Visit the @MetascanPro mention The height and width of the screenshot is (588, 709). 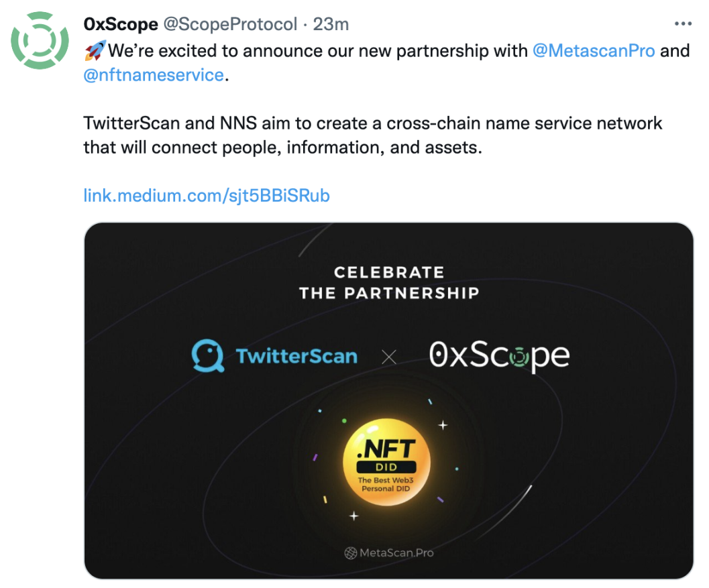click(593, 50)
